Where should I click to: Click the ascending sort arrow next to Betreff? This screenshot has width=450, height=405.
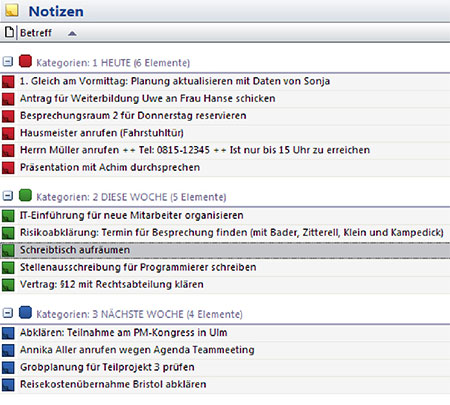point(72,33)
